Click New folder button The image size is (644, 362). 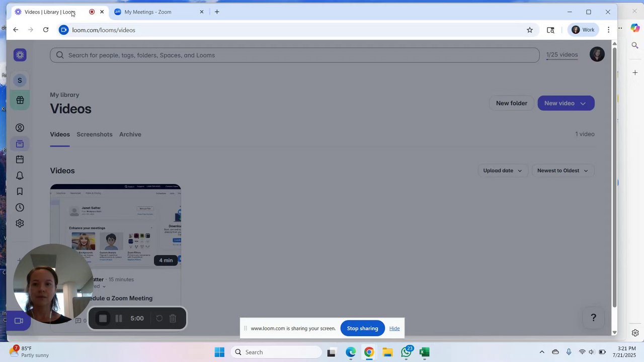[x=512, y=103]
